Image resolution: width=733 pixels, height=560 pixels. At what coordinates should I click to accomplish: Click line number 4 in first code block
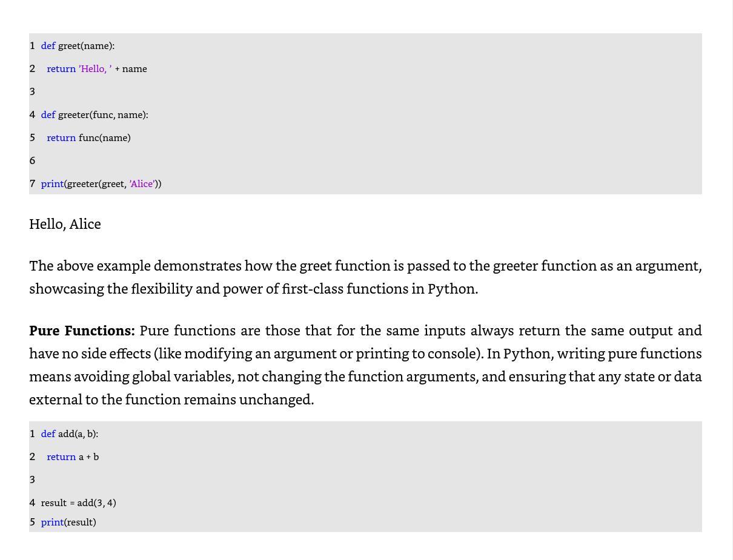[32, 115]
